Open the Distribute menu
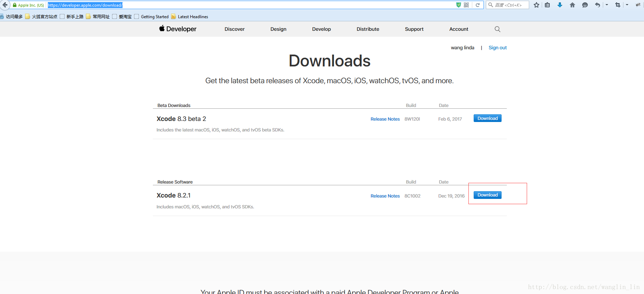644x294 pixels. [368, 29]
